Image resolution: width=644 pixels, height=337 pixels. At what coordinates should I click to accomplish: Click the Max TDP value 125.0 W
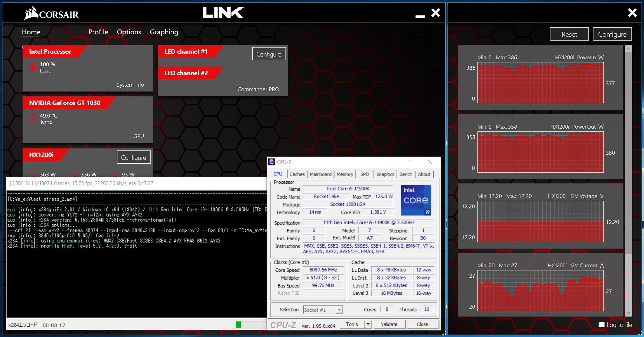coord(384,196)
